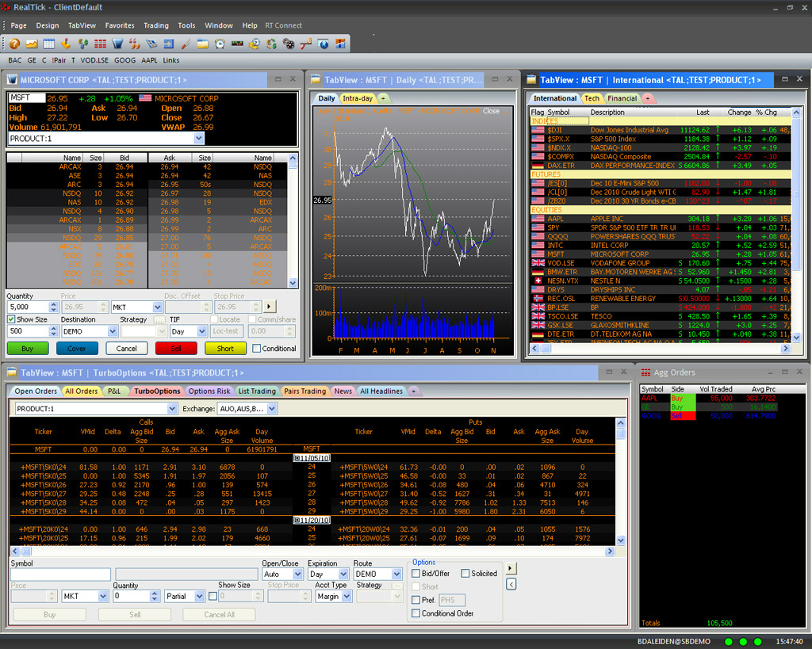Click the yellow Short button
812x649 pixels.
pyautogui.click(x=225, y=349)
